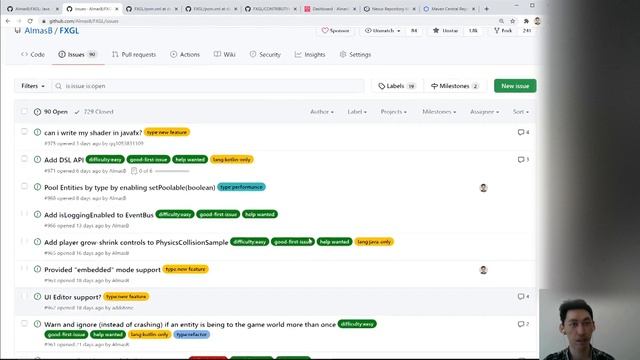640x360 pixels.
Task: Expand the Label filter dropdown
Action: click(x=357, y=112)
